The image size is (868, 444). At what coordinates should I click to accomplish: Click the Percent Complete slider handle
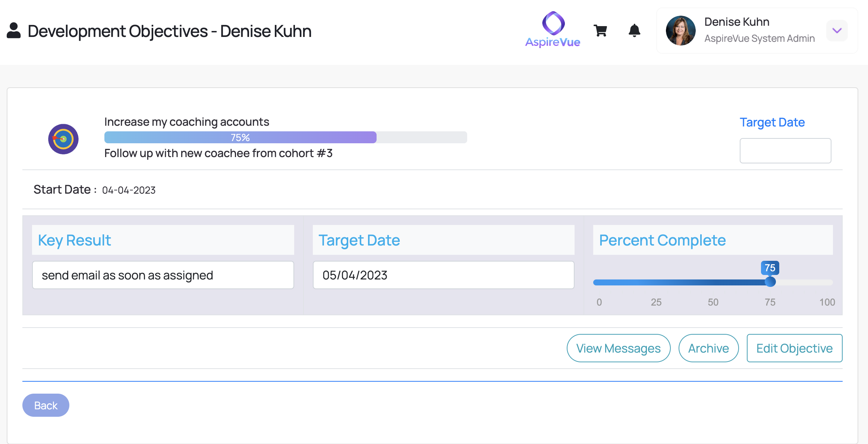point(770,282)
